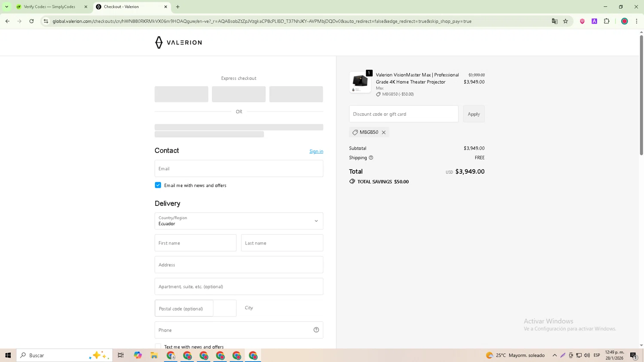
Task: Open the weather widget showing 25°C
Action: point(515,355)
